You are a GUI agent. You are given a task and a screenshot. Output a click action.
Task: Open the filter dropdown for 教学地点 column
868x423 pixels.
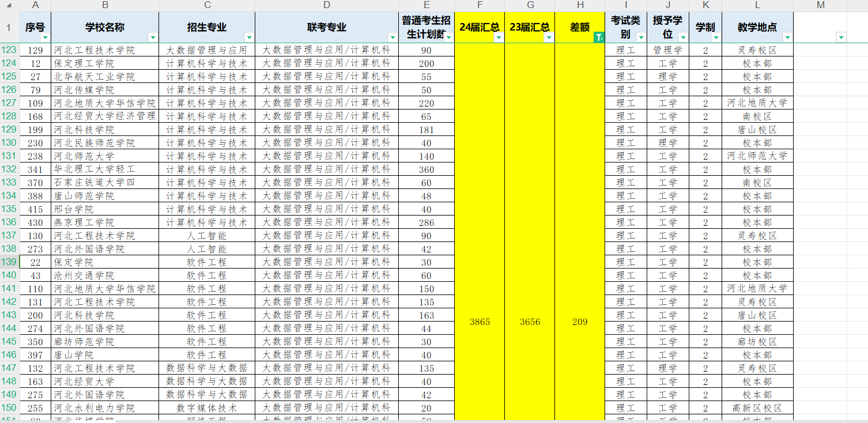pos(787,37)
